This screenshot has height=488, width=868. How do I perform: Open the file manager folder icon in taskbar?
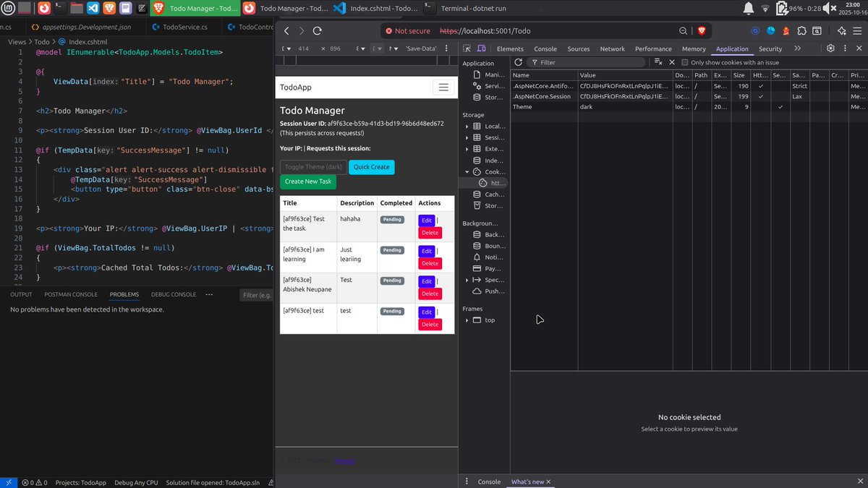[x=77, y=9]
